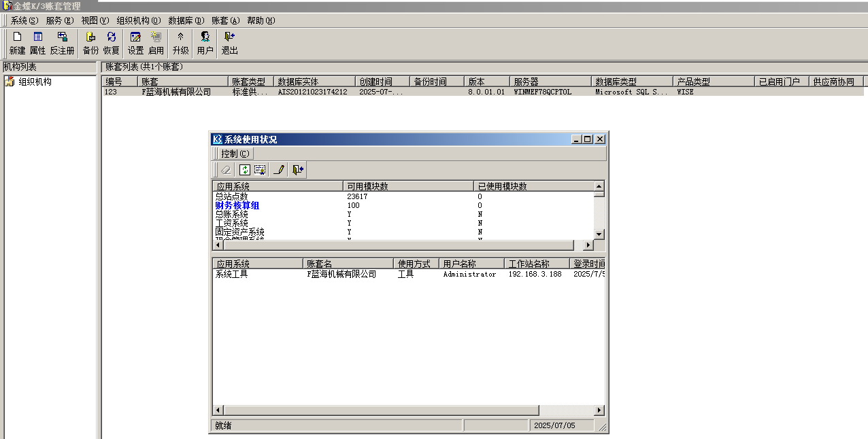Screen dimensions: 868x439
Task: Click the session list scroll-right arrow
Action: [599, 410]
